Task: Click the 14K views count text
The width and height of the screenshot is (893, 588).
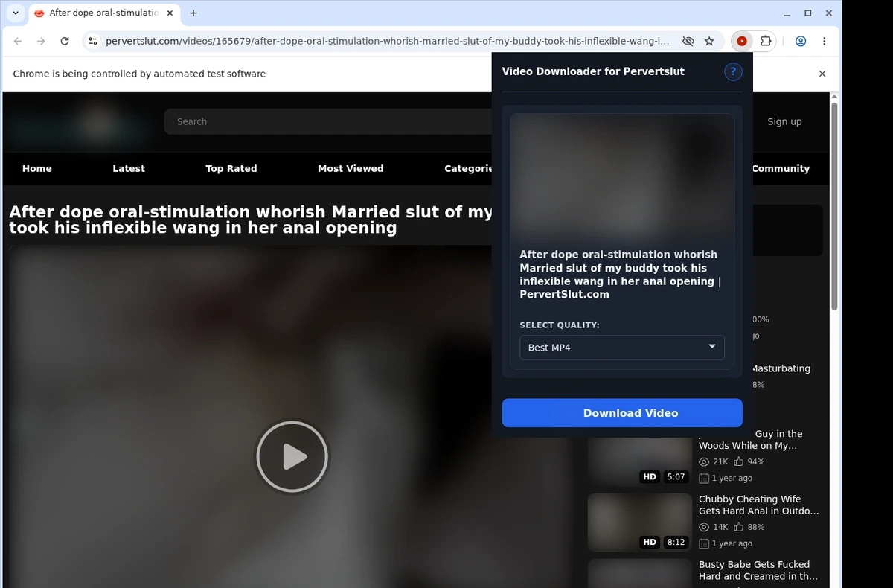Action: coord(720,528)
